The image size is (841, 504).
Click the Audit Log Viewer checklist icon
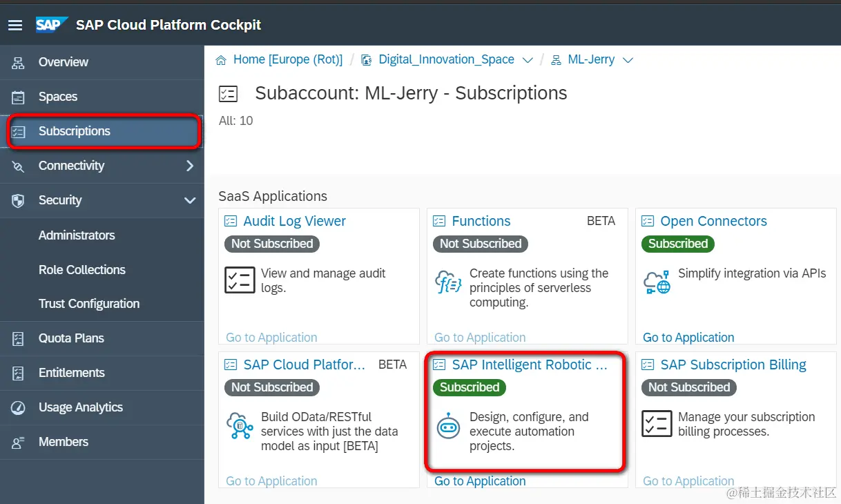240,280
